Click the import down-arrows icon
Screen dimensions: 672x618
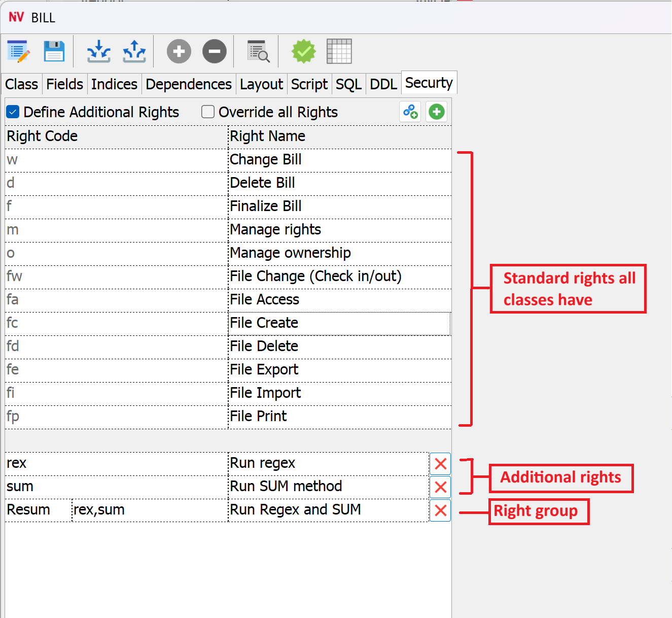(98, 51)
